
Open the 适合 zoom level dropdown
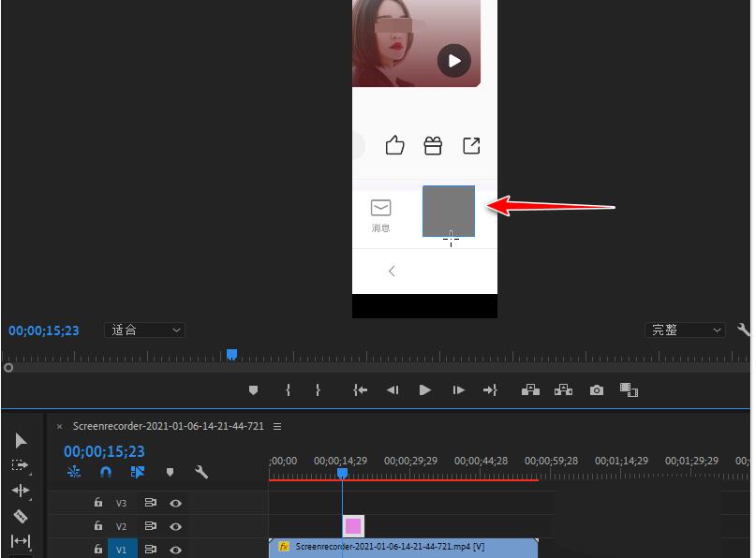(x=143, y=330)
